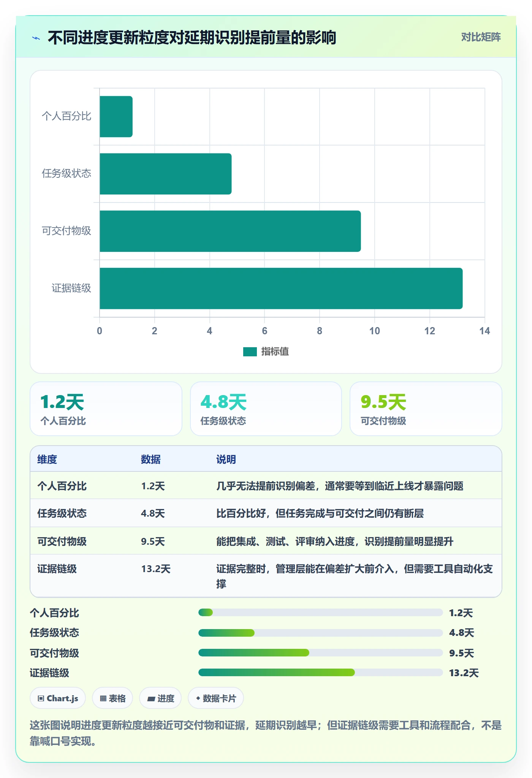Click 任务级状态 progress bar
Viewport: 532px width, 778px height.
320,633
